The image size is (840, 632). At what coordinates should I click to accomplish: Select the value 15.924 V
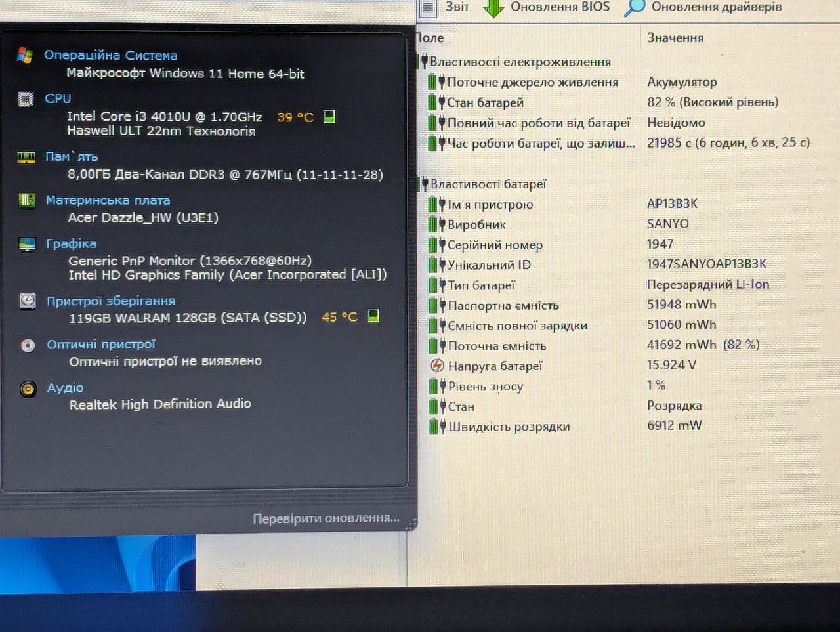(672, 365)
